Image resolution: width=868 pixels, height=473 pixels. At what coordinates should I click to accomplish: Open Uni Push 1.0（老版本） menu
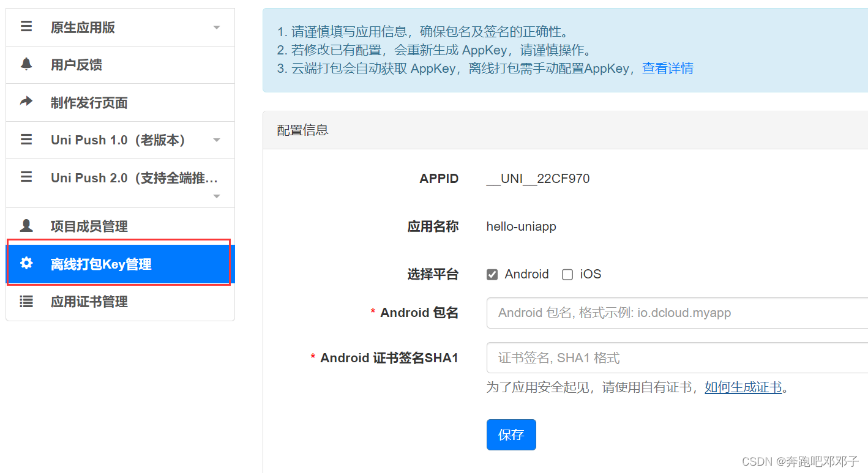pyautogui.click(x=121, y=140)
